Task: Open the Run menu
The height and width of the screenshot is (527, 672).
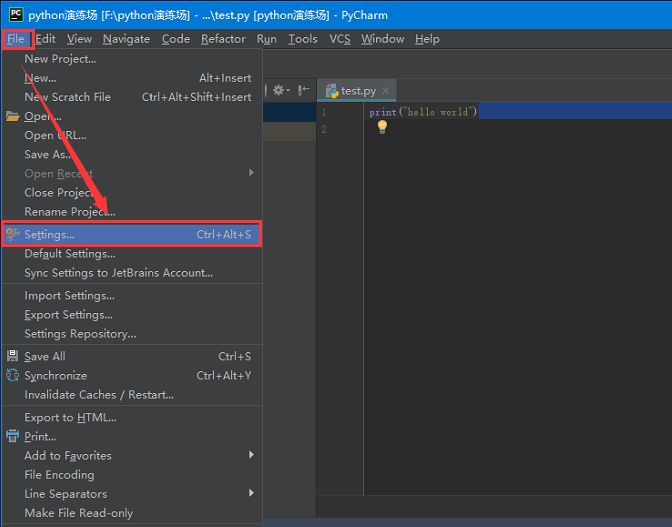Action: point(267,39)
